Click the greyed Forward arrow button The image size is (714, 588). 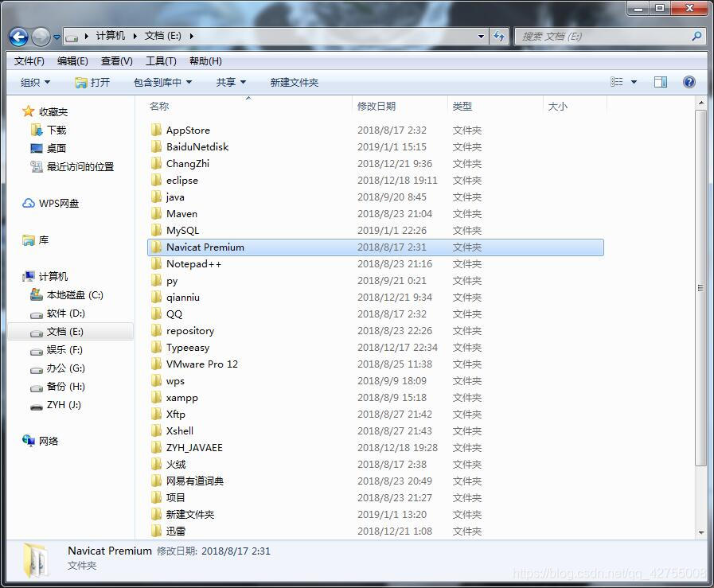(x=41, y=37)
